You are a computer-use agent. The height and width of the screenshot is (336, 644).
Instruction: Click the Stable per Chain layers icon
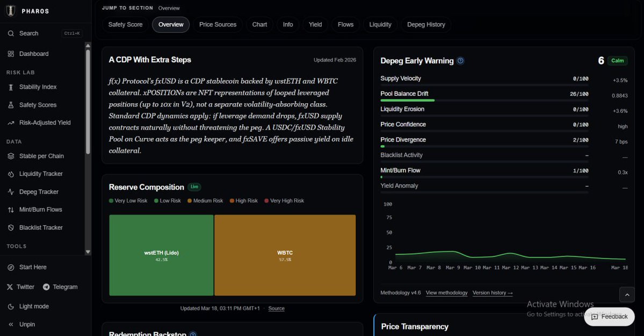coord(11,156)
